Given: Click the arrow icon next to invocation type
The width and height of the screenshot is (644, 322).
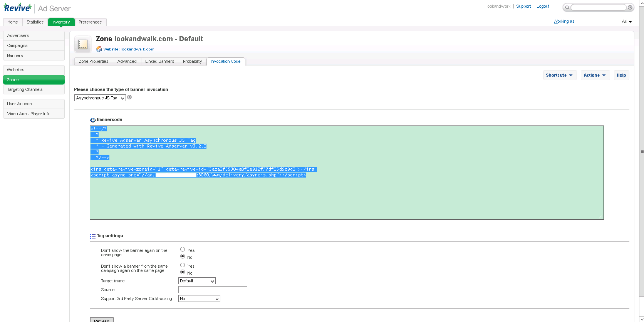Looking at the screenshot, I should (129, 97).
